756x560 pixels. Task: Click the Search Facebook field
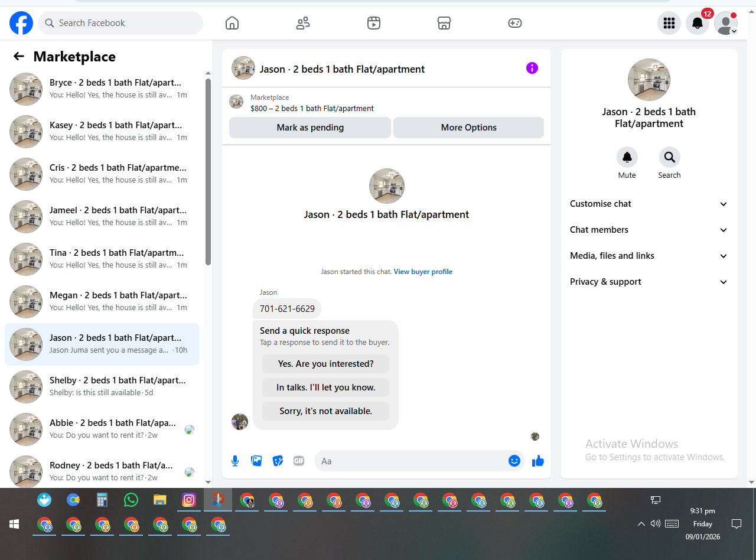(x=120, y=23)
